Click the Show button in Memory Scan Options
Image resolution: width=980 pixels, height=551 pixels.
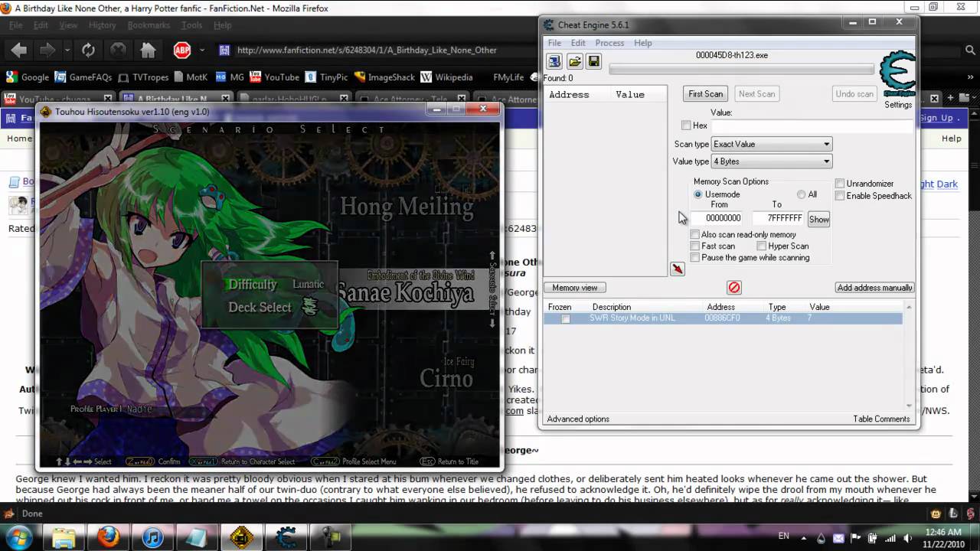coord(818,220)
